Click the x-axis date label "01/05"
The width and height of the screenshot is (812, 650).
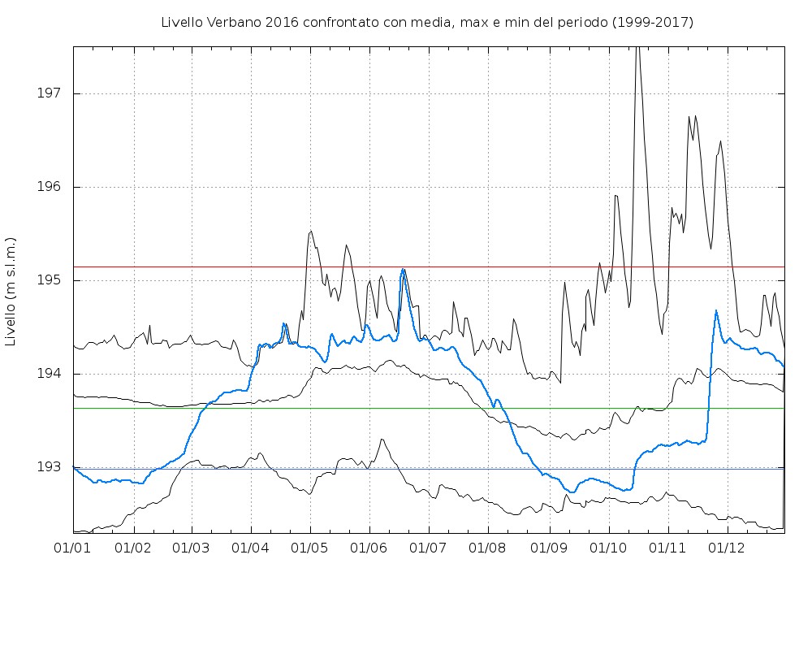coord(309,548)
